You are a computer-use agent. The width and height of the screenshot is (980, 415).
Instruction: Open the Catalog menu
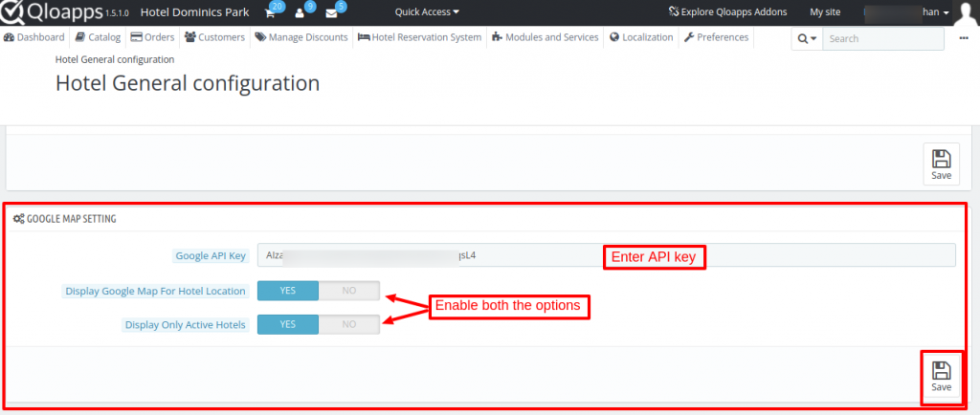click(98, 37)
